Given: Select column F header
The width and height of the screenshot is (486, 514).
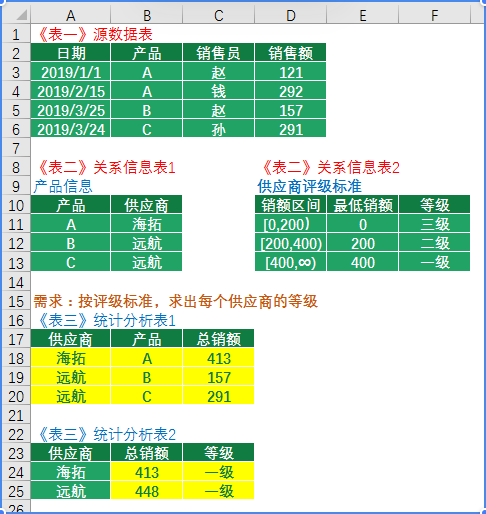Looking at the screenshot, I should (x=435, y=15).
